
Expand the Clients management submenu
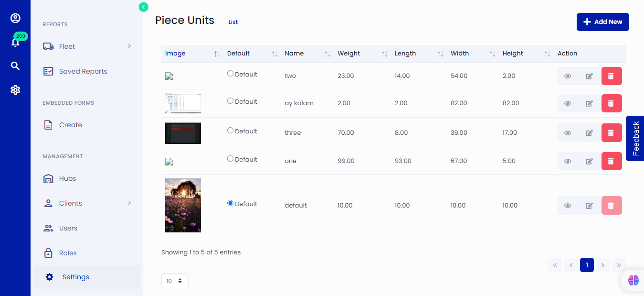(86, 203)
